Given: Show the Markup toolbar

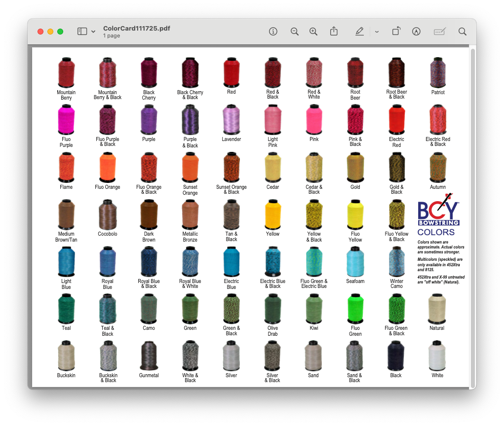Looking at the screenshot, I should tap(416, 31).
